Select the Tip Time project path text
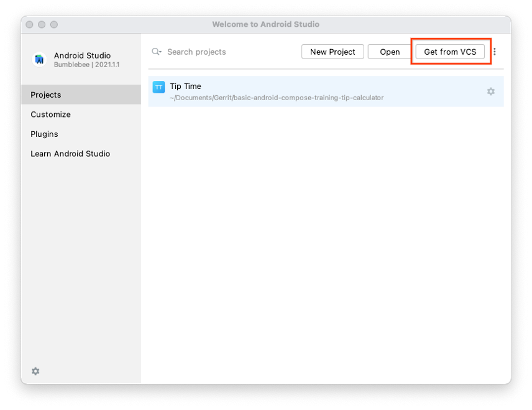This screenshot has width=532, height=410. [x=278, y=98]
